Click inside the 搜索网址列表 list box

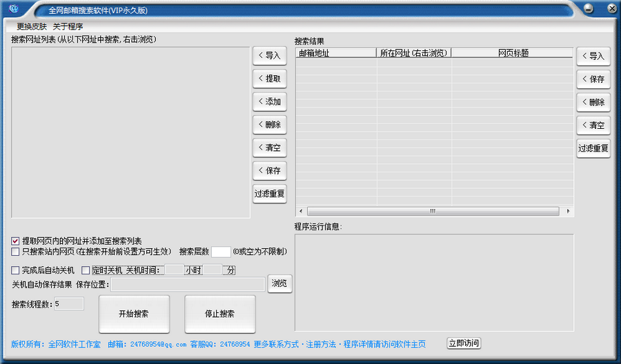click(130, 132)
